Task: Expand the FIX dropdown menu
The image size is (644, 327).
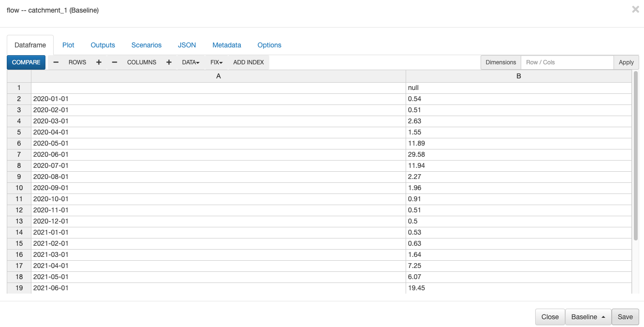Action: pos(216,62)
